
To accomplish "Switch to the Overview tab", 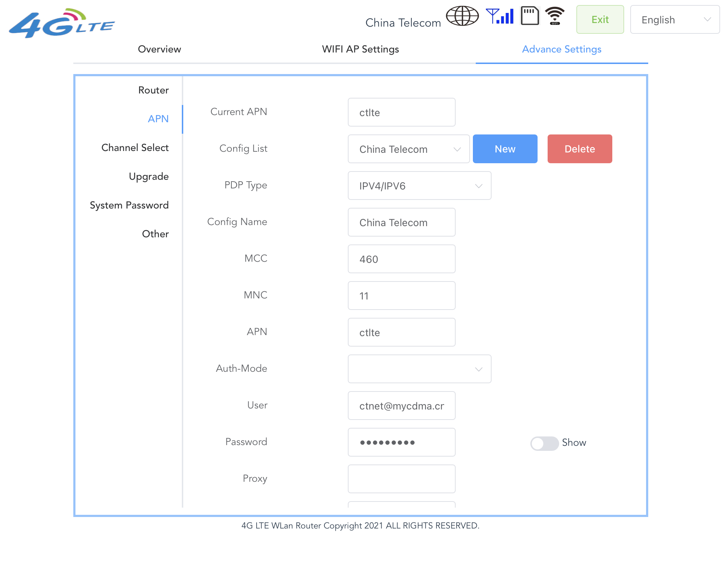I will [x=159, y=49].
